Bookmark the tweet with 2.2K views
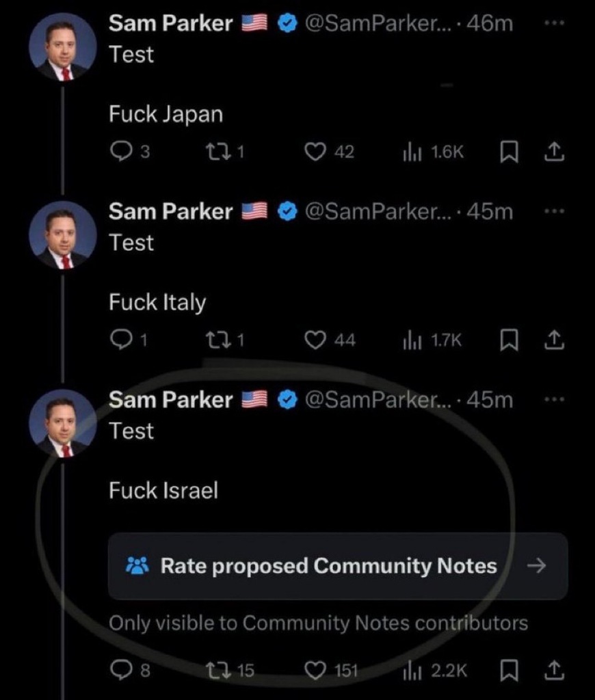Screen dimensions: 595x700 (x=507, y=671)
